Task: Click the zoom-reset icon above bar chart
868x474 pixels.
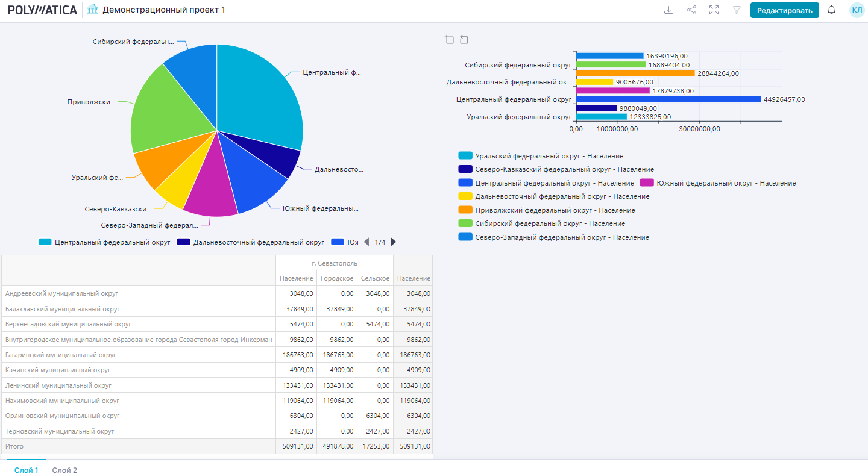Action: click(464, 40)
